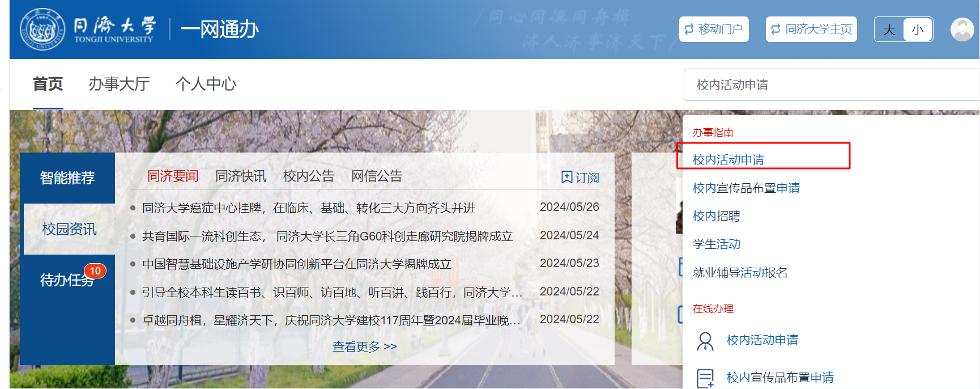This screenshot has width=980, height=389.
Task: Choose 校内活动申请 suggestion under 办事指南
Action: coord(728,160)
